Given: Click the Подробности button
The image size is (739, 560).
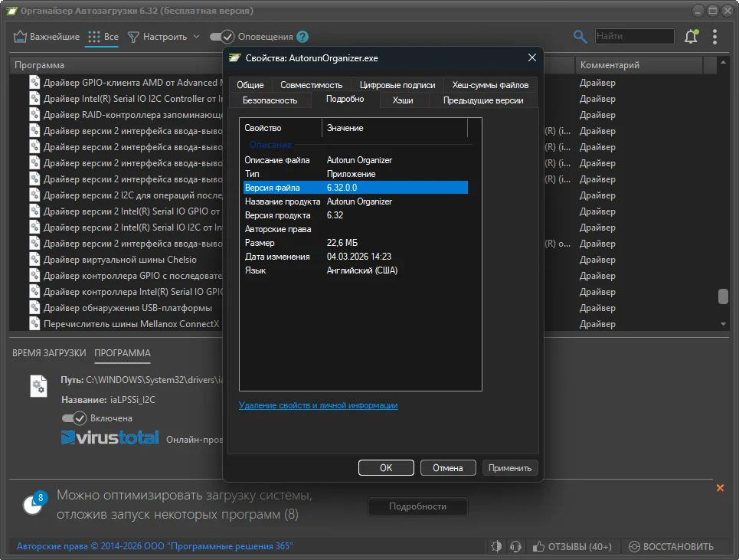Looking at the screenshot, I should coord(417,506).
